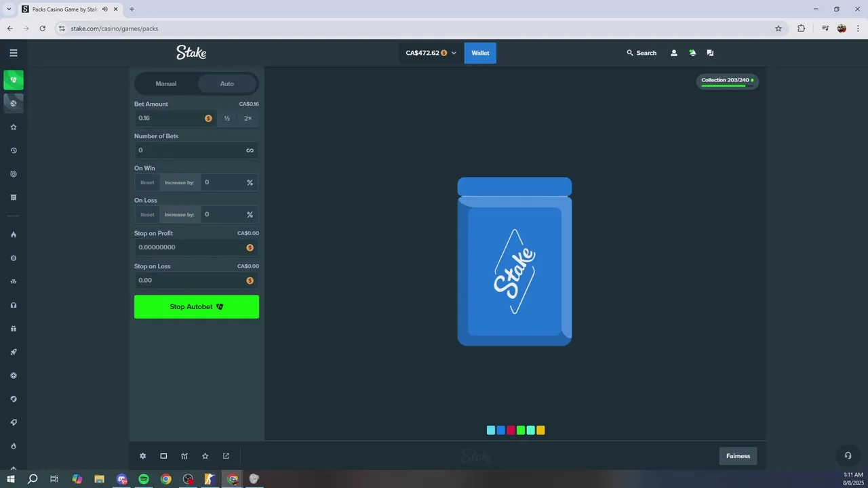
Task: Open game settings gear icon
Action: [x=142, y=456]
